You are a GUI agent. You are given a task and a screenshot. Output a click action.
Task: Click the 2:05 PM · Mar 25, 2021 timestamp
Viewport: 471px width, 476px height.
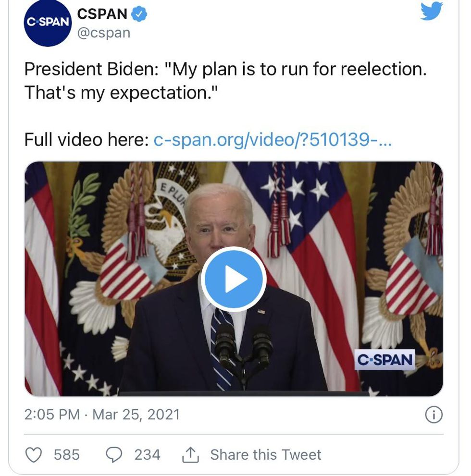(x=102, y=415)
